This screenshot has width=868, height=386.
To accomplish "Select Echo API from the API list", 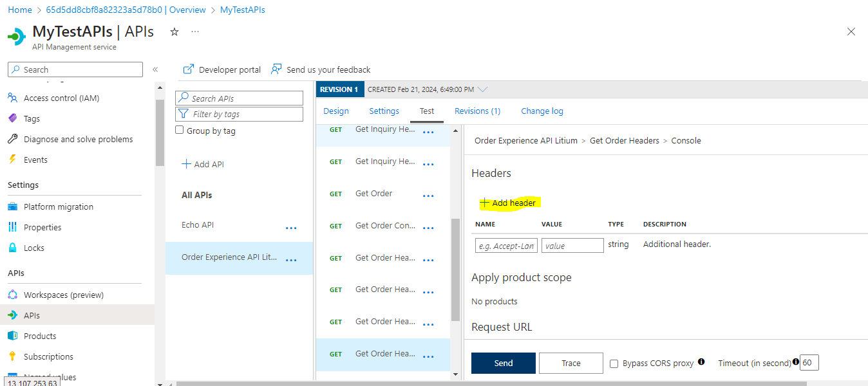I will click(198, 225).
